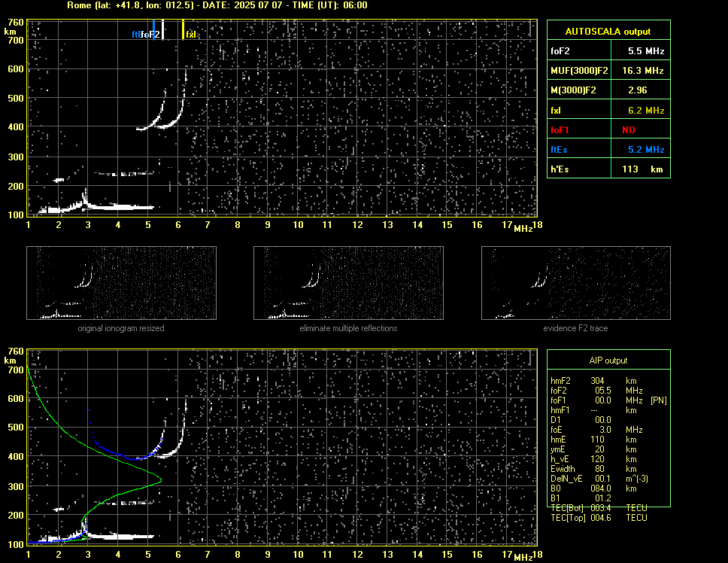This screenshot has width=728, height=563.
Task: Click the hmE value '110' in AIP output
Action: (x=597, y=440)
